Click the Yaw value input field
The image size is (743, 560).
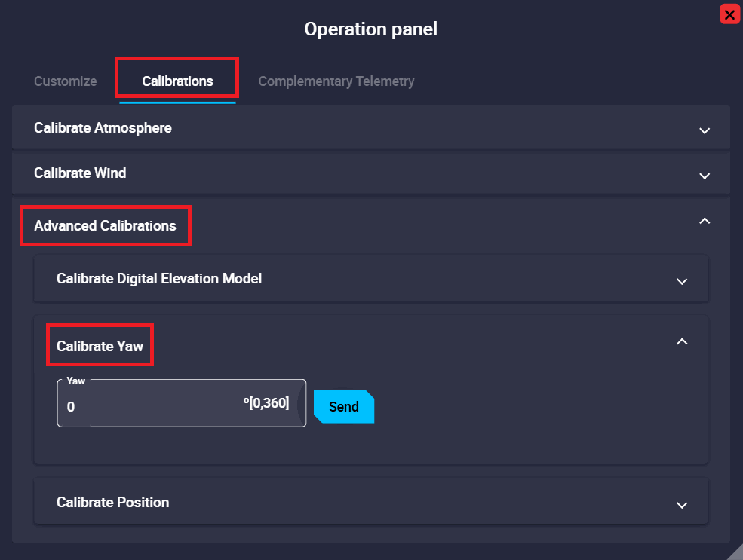tap(151, 406)
